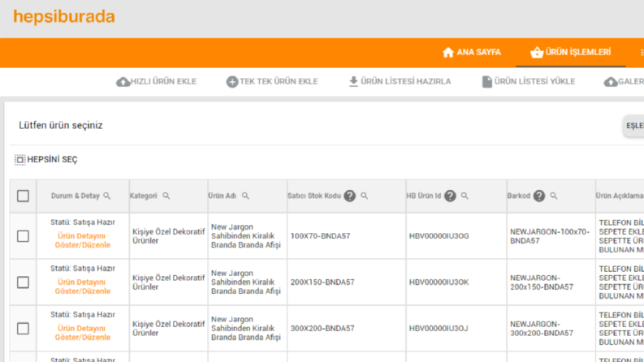
Task: Click cloud upload icon for Hızlı Ürün Ekle
Action: pos(123,82)
